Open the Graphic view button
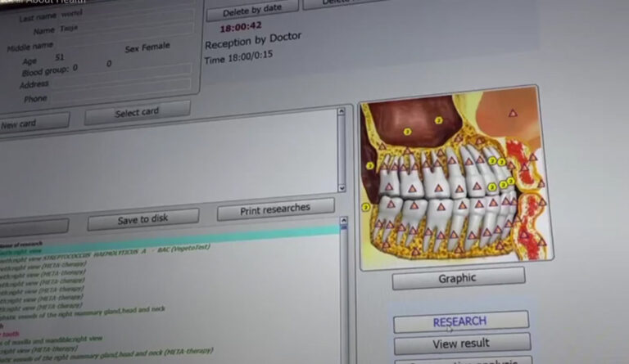Screen dimensions: 629x364 (457, 278)
